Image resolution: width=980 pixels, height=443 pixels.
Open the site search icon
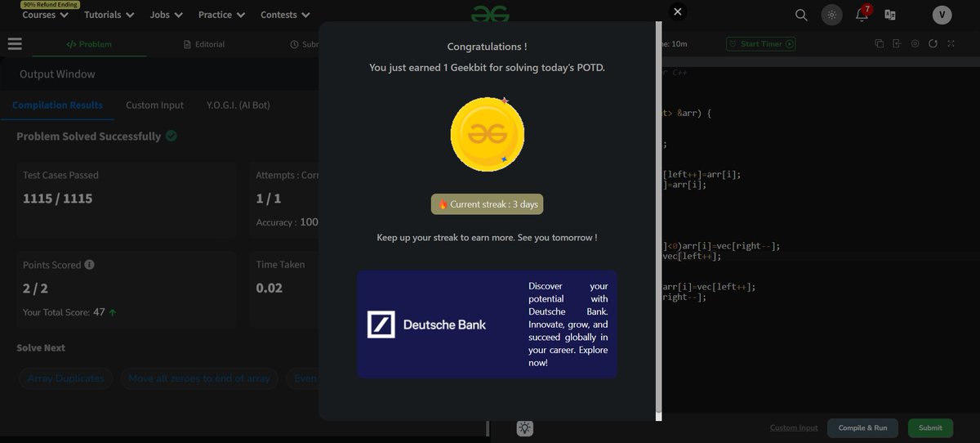click(x=801, y=15)
